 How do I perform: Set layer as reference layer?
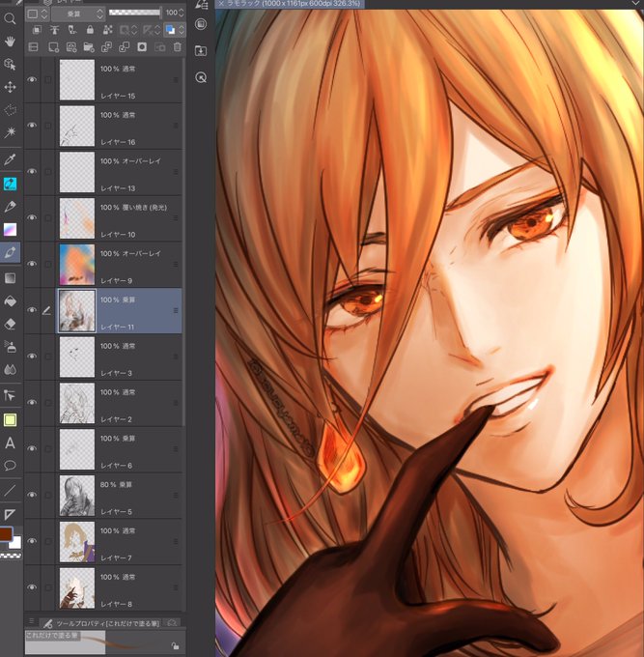pyautogui.click(x=54, y=30)
